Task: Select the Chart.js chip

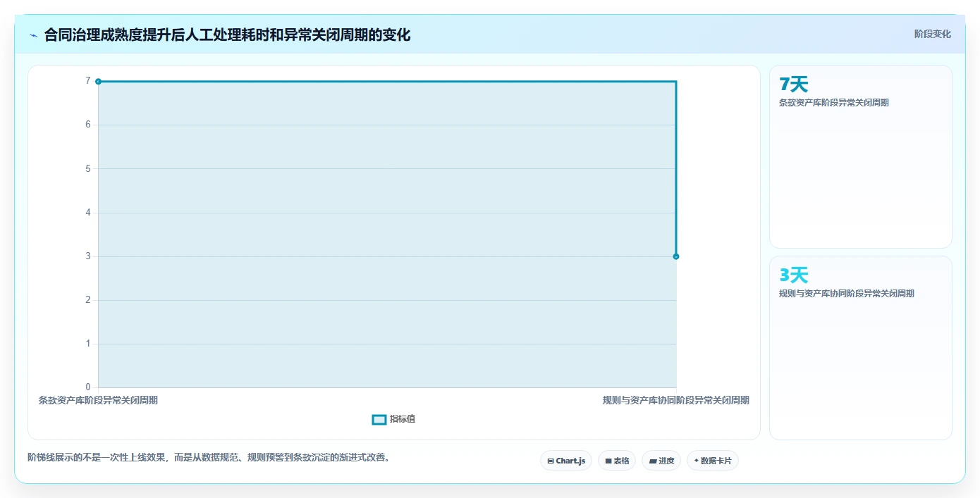Action: click(x=566, y=461)
